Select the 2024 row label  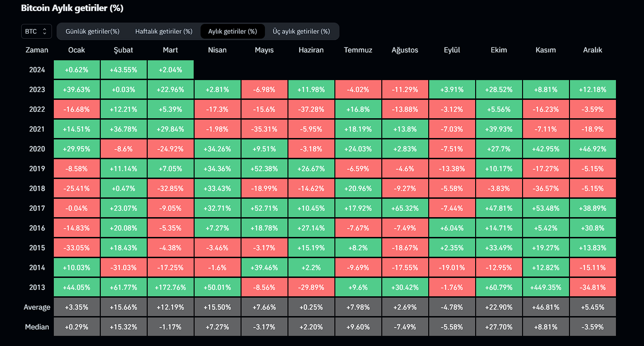[x=37, y=70]
